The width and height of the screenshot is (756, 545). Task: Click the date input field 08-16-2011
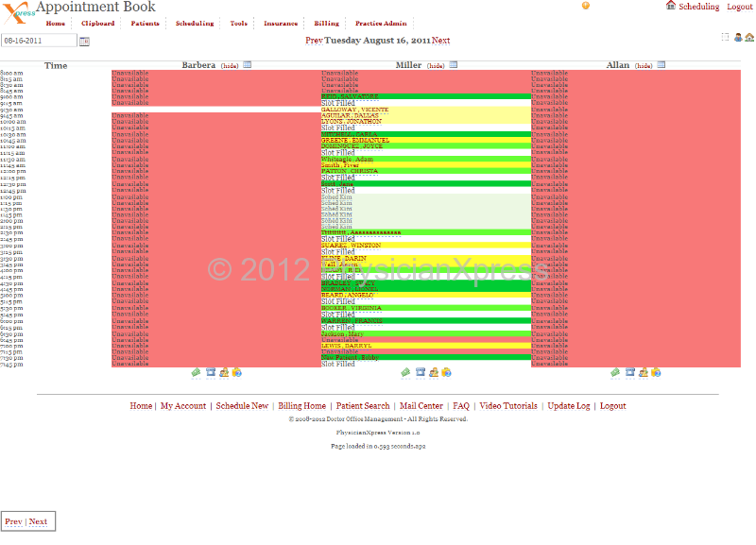click(39, 42)
